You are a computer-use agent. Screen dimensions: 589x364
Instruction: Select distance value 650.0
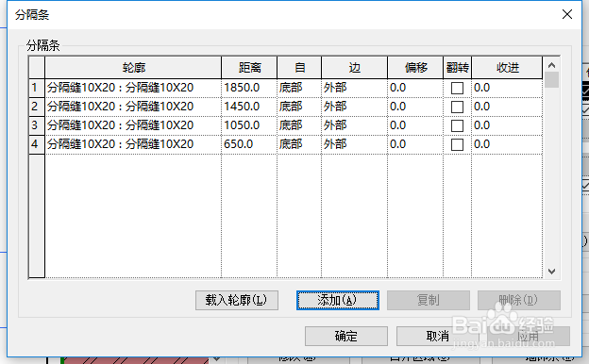(249, 144)
